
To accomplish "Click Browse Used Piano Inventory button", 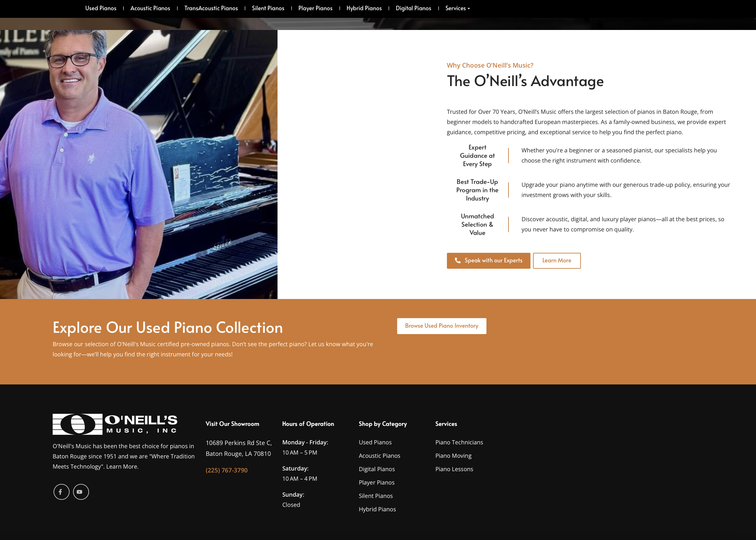I will (x=441, y=326).
